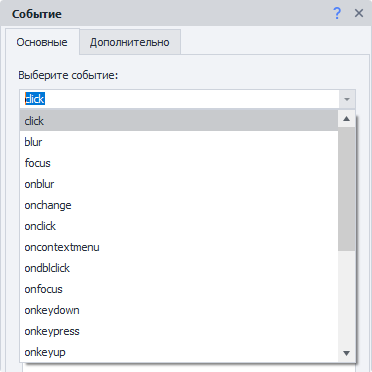Choose the ondblclick event

179,268
